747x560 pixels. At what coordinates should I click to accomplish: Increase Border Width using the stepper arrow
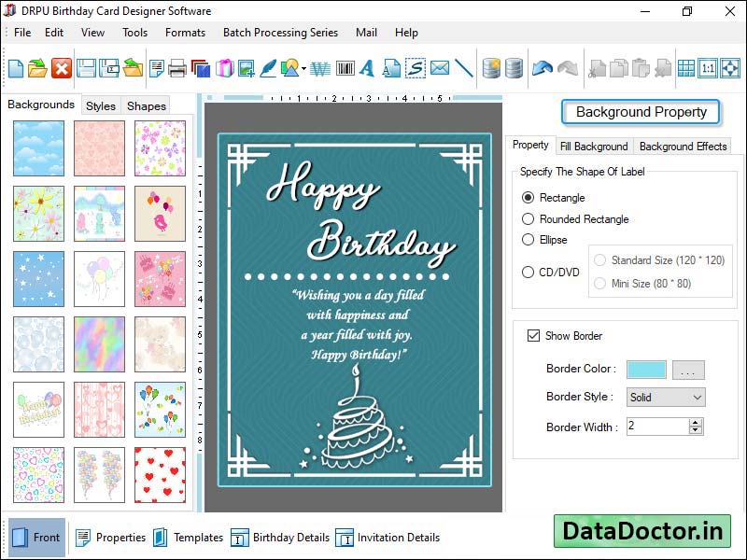click(x=695, y=422)
